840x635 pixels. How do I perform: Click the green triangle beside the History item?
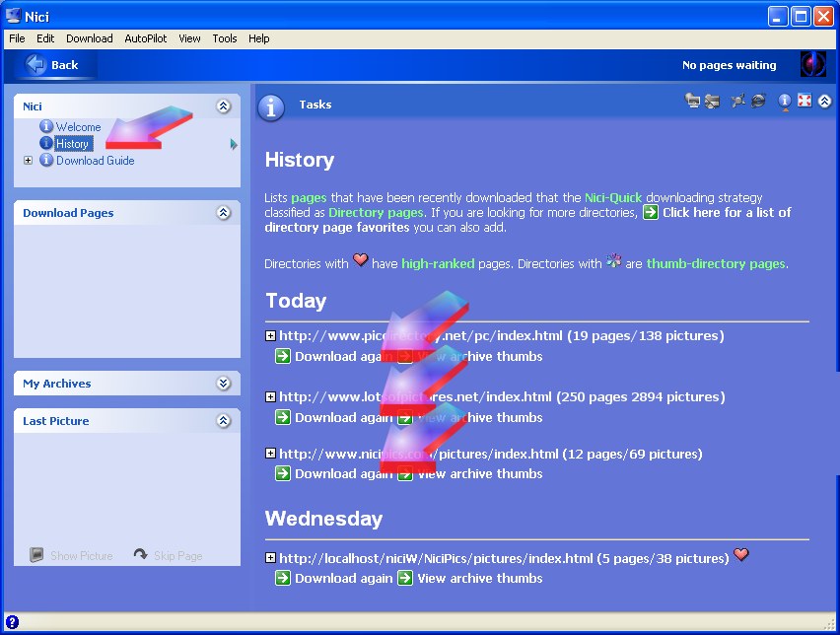[234, 144]
